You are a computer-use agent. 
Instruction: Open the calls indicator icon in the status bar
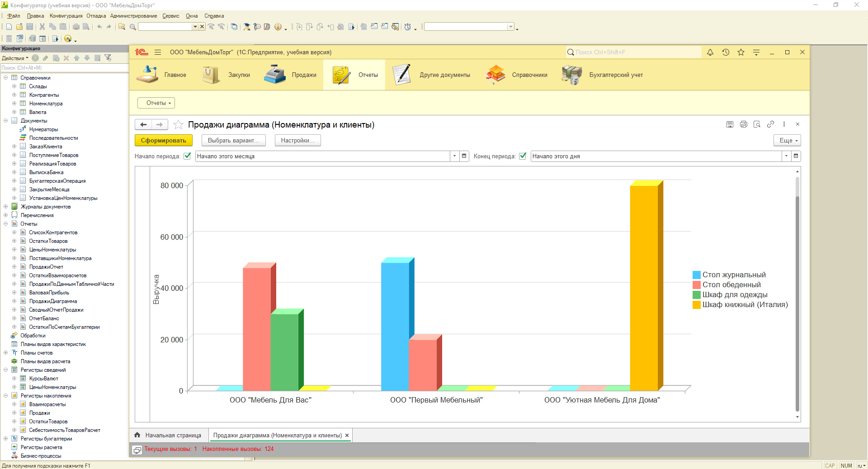click(137, 450)
